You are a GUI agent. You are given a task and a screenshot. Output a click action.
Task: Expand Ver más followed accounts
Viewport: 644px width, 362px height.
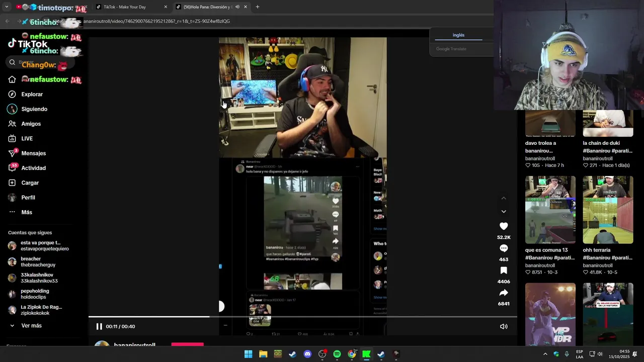coord(31,326)
